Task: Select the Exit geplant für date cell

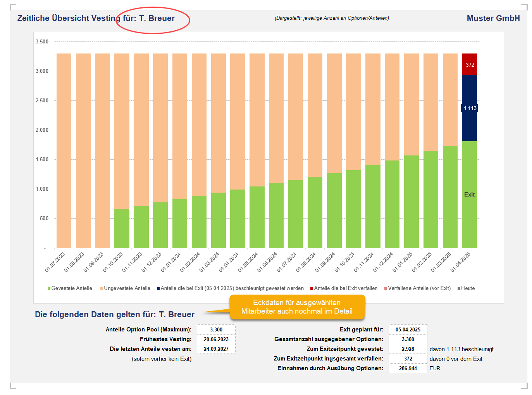Action: coord(408,329)
